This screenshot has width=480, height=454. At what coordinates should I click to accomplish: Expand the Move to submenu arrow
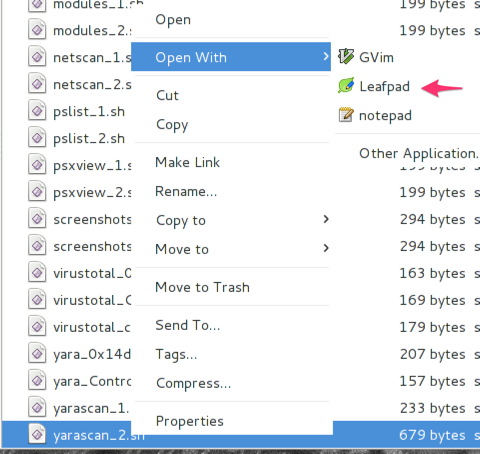326,248
